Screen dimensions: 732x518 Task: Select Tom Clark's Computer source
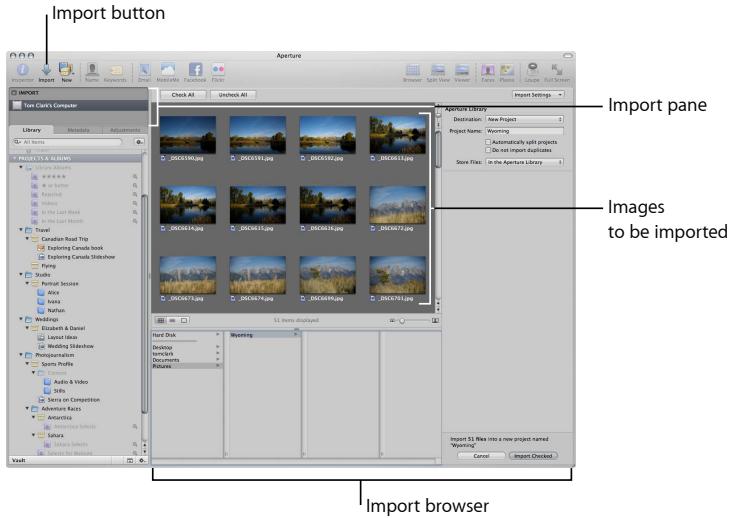pos(79,105)
